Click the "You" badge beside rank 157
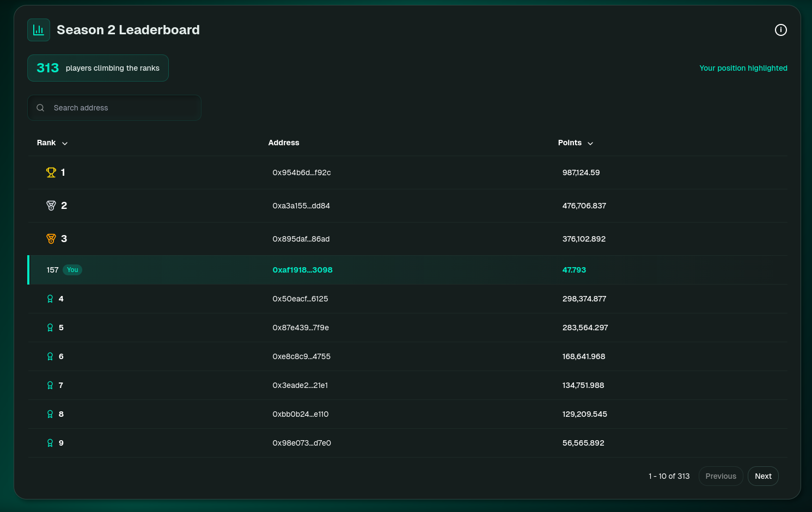 tap(72, 270)
